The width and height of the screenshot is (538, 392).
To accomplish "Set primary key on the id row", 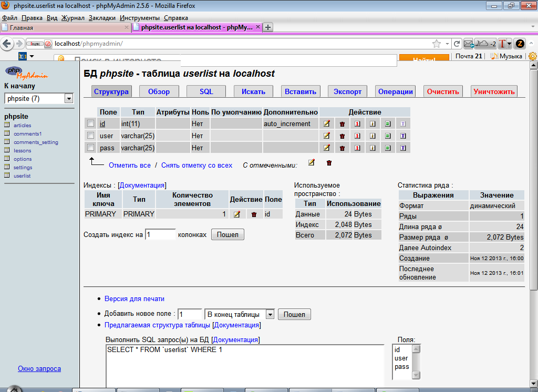I will pos(357,124).
